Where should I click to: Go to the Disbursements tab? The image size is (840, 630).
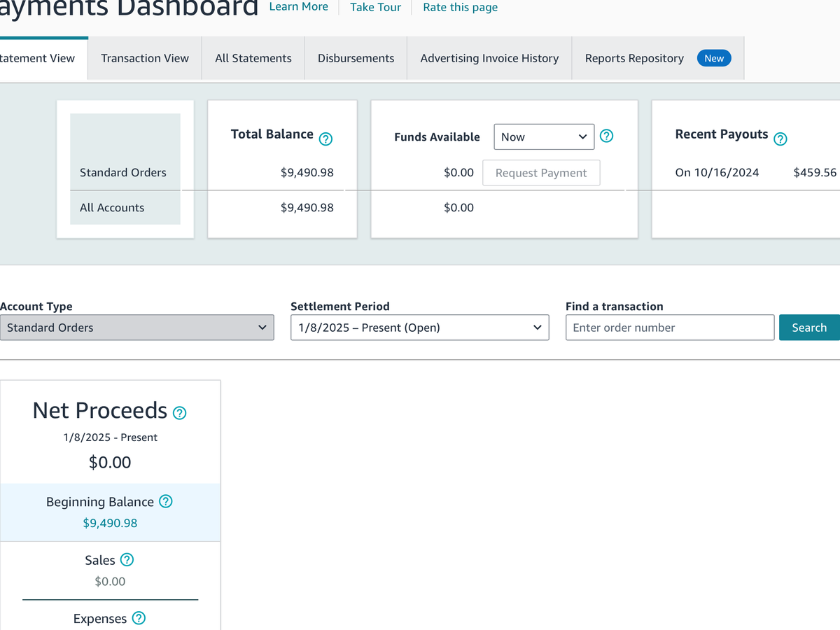pyautogui.click(x=356, y=58)
